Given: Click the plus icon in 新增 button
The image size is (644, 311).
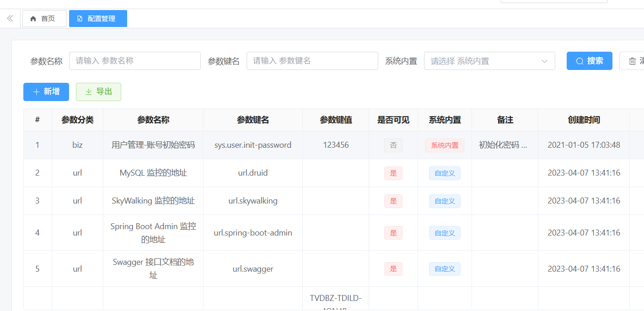Looking at the screenshot, I should pyautogui.click(x=36, y=92).
